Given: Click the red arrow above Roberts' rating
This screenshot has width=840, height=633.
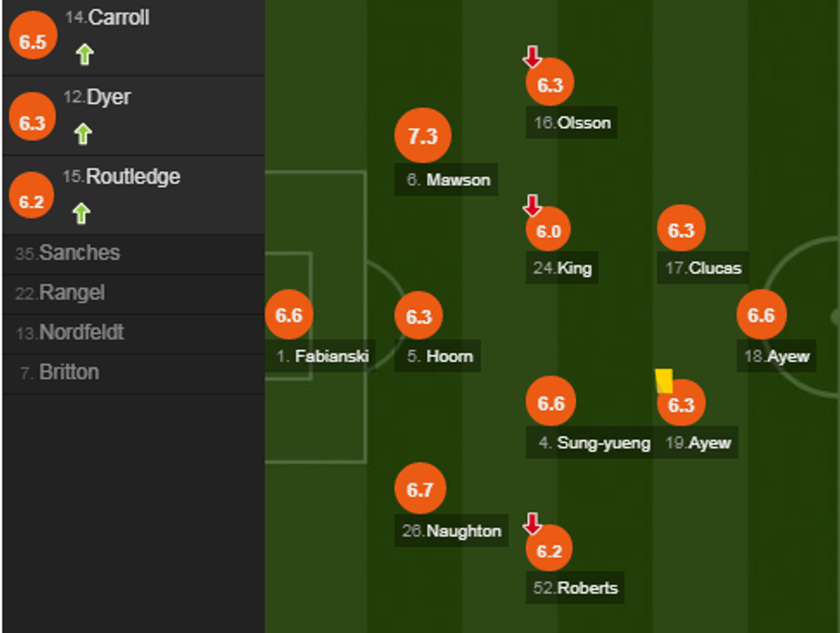Looking at the screenshot, I should tap(532, 523).
